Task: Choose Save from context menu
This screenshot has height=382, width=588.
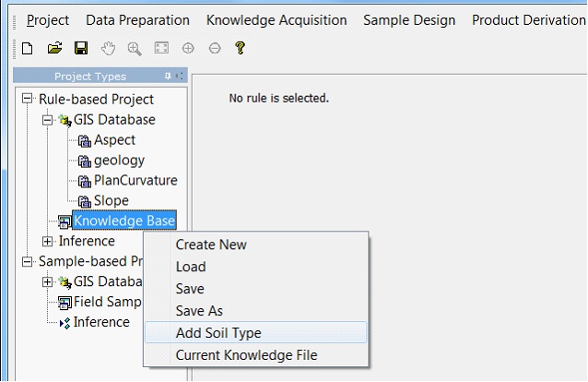Action: [255, 289]
